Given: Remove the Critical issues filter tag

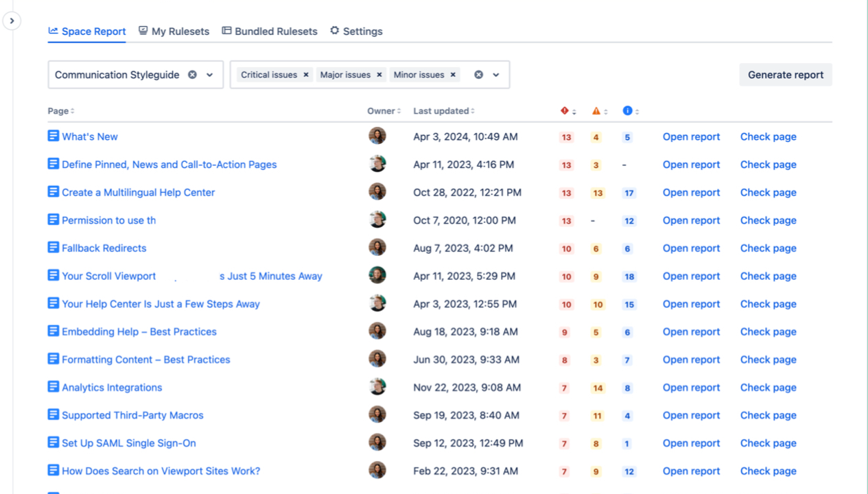Looking at the screenshot, I should [306, 75].
